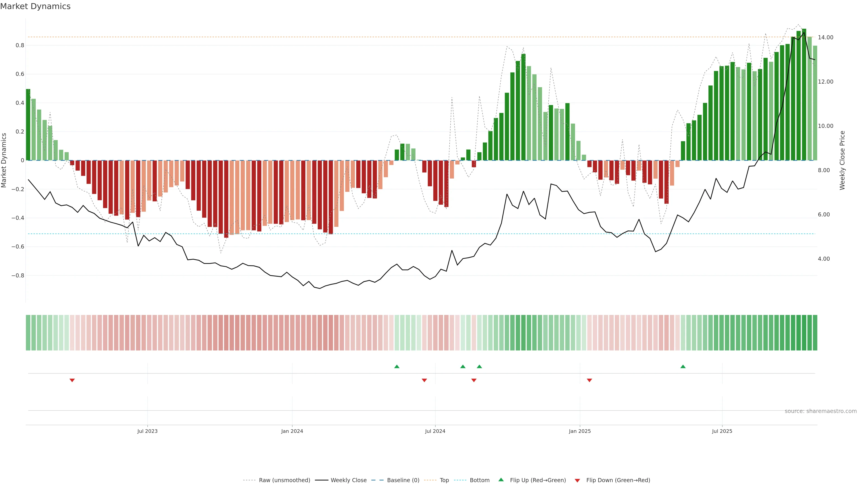Viewport: 868px width, 488px height.
Task: Click the red flip-down marker just after Jan 2025
Action: coord(589,380)
